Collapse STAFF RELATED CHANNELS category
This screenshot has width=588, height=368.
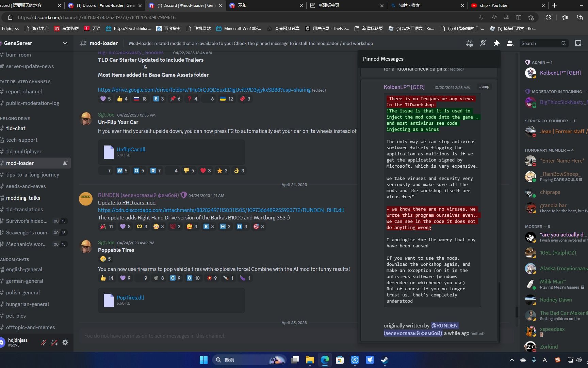tap(25, 82)
